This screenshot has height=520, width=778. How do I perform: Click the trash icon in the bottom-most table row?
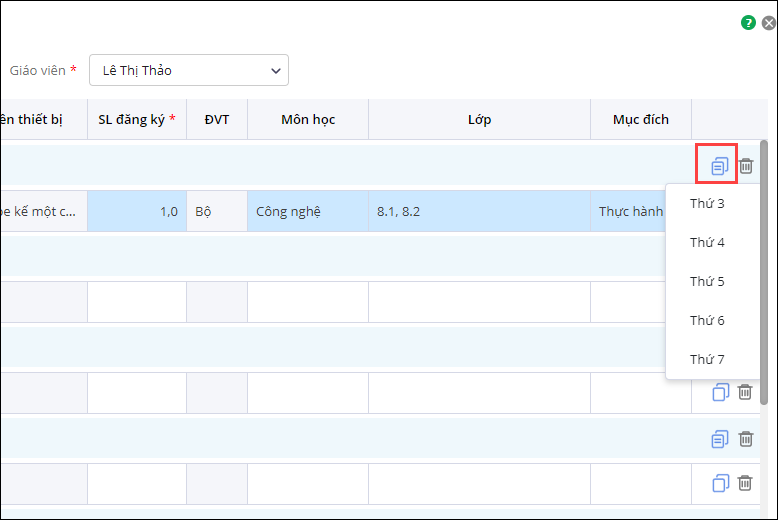[x=745, y=483]
